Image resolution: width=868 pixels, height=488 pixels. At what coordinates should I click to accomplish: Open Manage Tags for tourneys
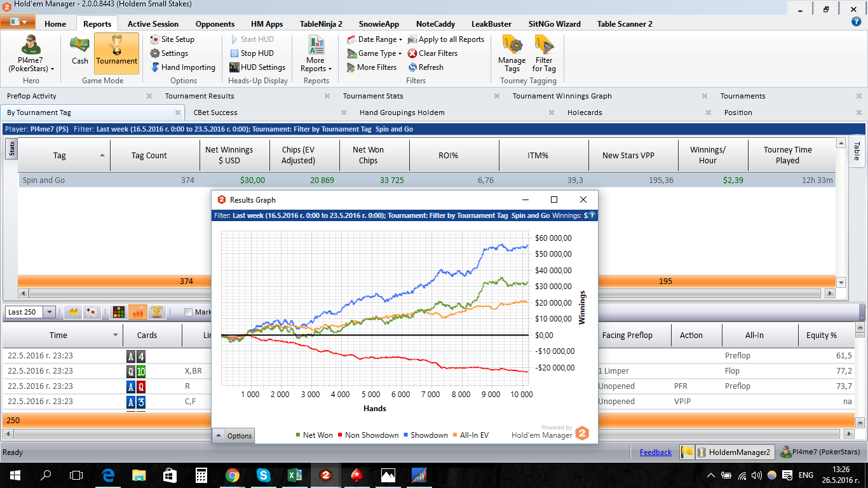tap(512, 53)
